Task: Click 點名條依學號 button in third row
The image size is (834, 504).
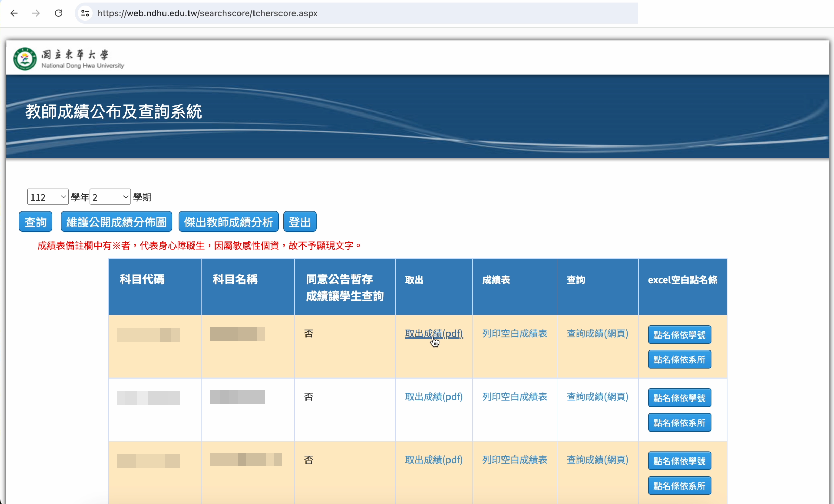Action: pyautogui.click(x=679, y=461)
